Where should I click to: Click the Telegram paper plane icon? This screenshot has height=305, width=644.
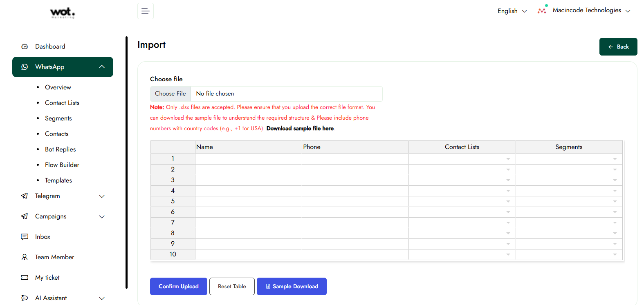click(x=25, y=196)
